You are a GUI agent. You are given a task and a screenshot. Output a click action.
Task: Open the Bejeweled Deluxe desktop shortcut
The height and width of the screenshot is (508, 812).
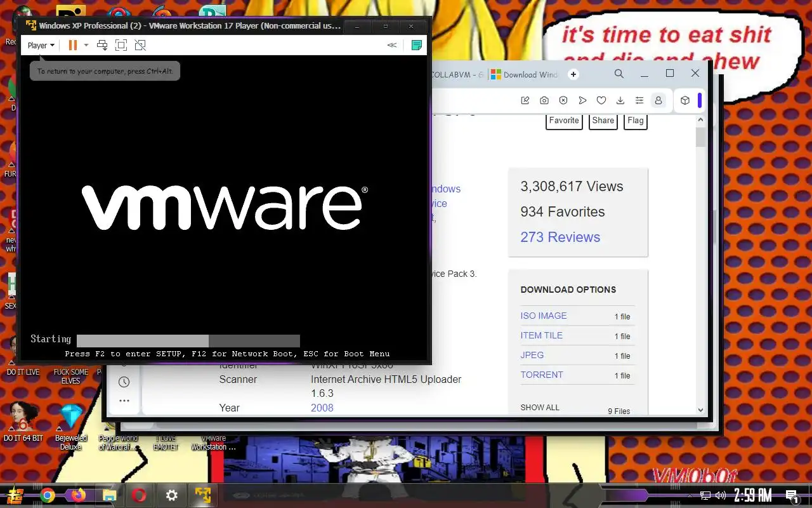click(x=71, y=427)
